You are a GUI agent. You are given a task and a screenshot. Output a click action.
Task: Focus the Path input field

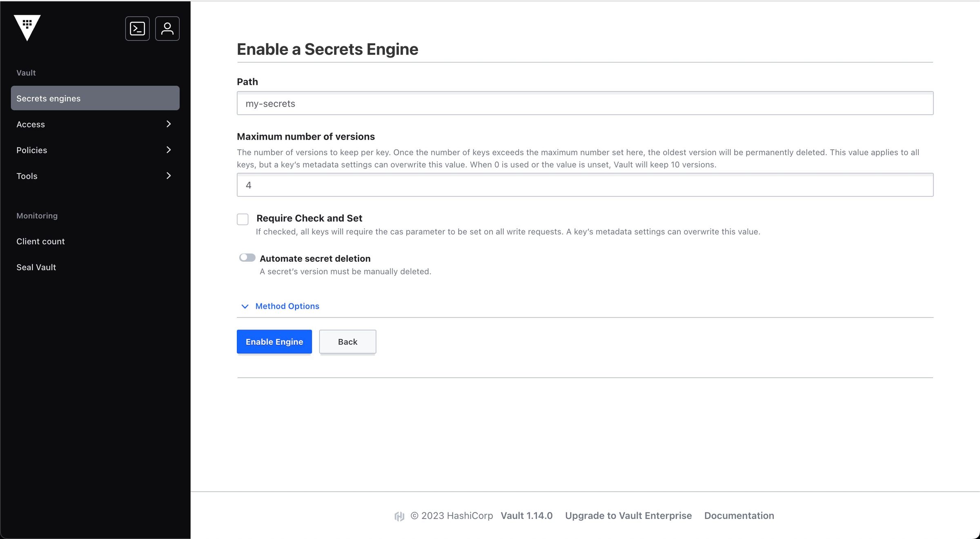click(x=585, y=103)
